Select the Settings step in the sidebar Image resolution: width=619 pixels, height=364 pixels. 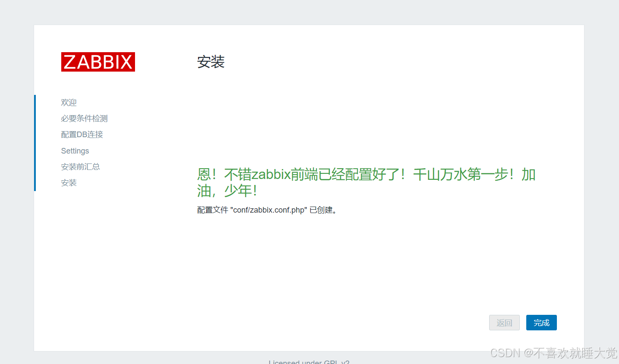75,151
